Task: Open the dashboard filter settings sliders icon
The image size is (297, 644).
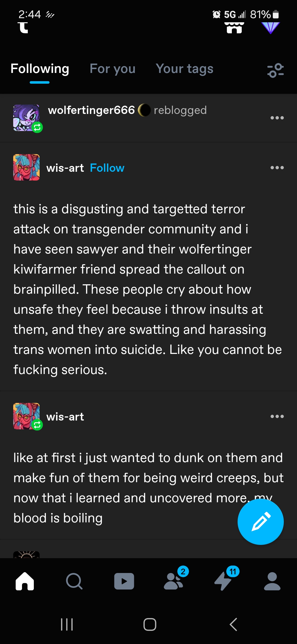Action: [x=276, y=70]
